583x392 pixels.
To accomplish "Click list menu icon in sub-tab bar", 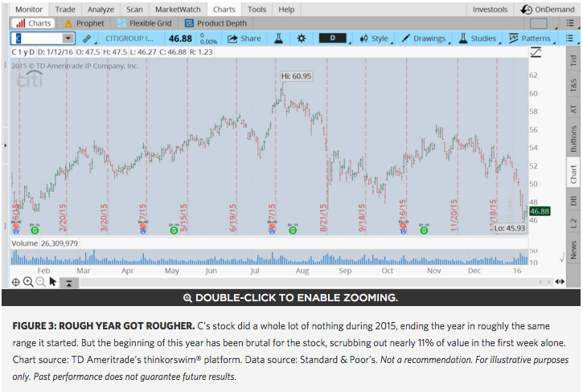I will 570,23.
